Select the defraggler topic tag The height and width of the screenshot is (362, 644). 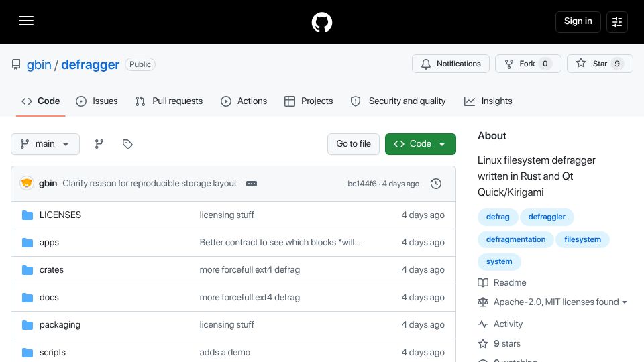(547, 217)
